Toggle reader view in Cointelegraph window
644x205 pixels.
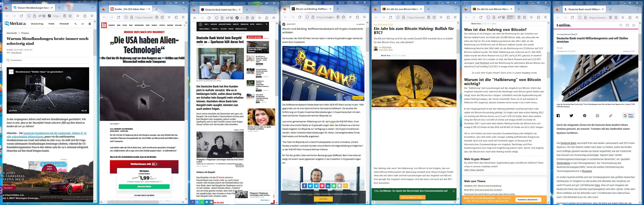pyautogui.click(x=338, y=17)
